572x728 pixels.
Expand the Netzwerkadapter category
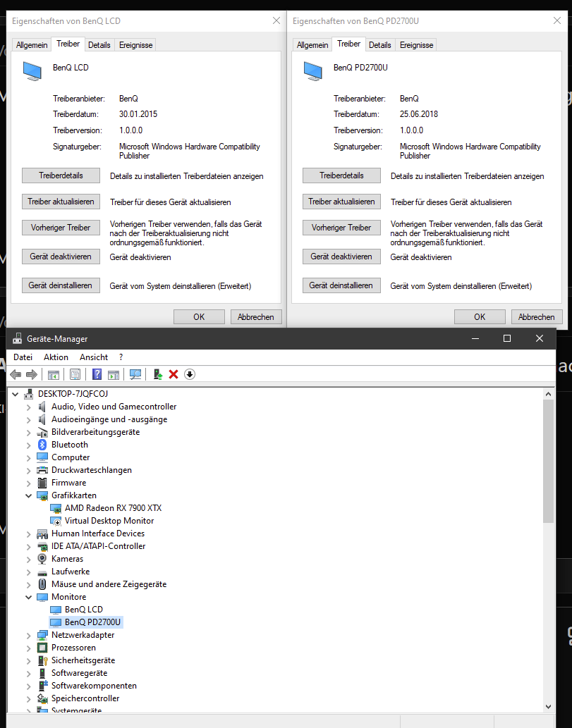pyautogui.click(x=28, y=635)
